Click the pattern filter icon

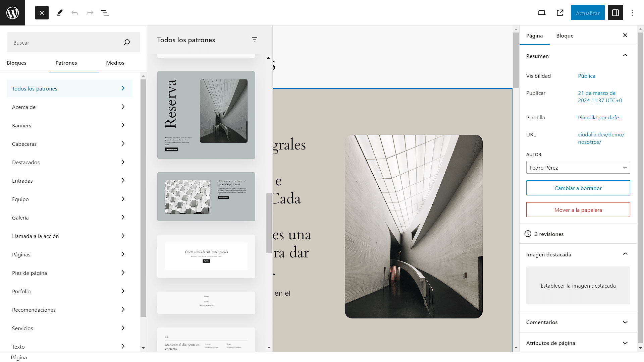255,40
